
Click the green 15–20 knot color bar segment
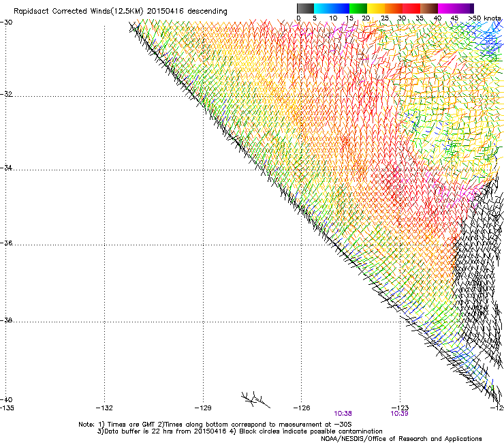tap(358, 8)
